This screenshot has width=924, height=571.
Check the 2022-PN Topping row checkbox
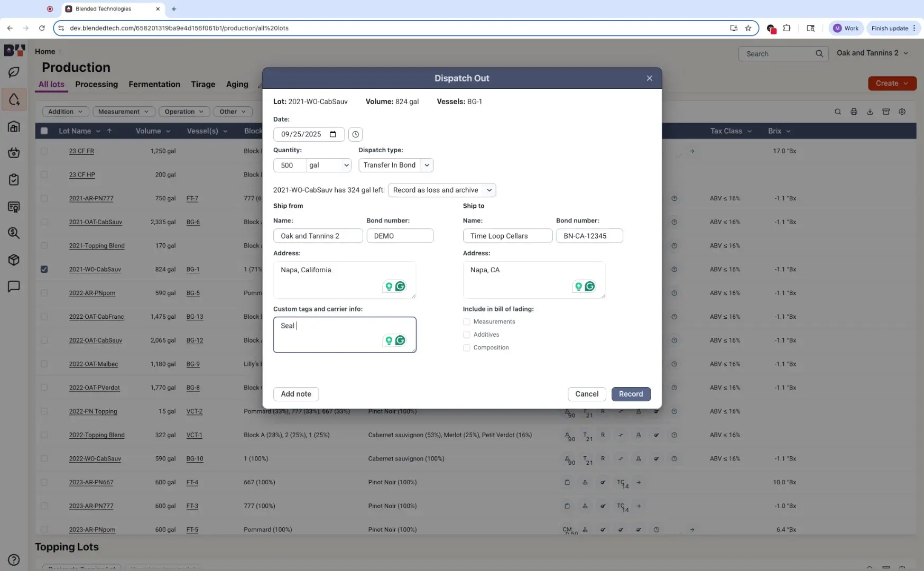point(44,411)
